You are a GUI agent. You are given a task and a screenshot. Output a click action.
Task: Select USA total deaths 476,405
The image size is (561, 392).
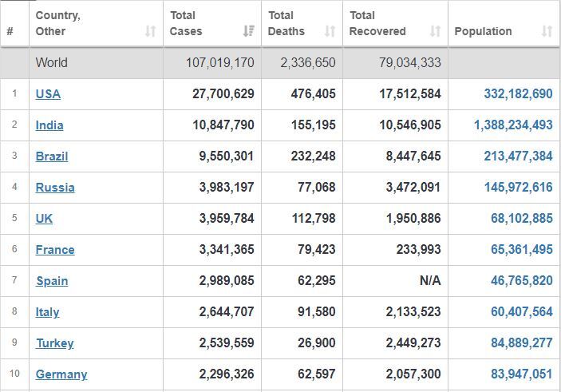(x=313, y=93)
